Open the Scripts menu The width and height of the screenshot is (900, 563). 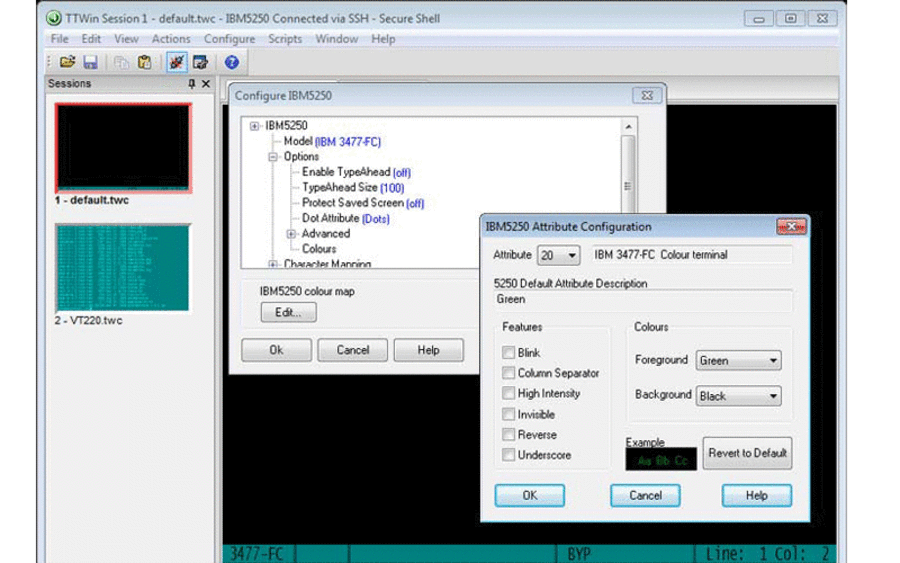[x=285, y=39]
